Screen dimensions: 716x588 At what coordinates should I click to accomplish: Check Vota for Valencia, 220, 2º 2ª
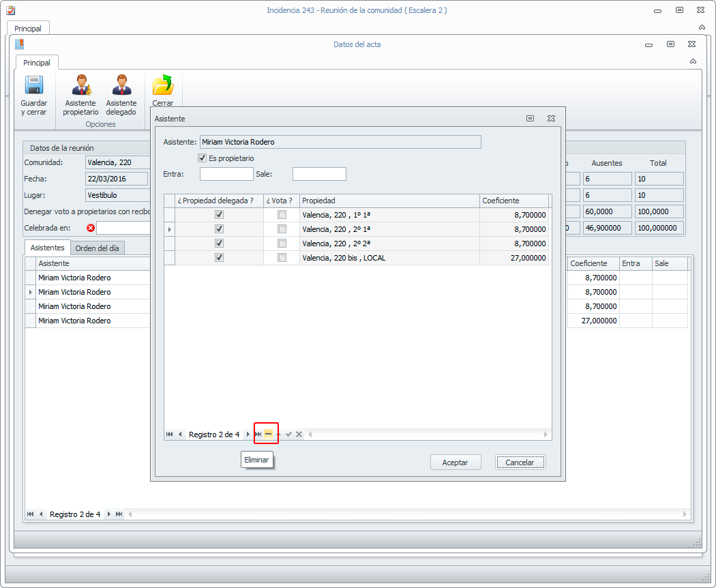click(x=282, y=243)
